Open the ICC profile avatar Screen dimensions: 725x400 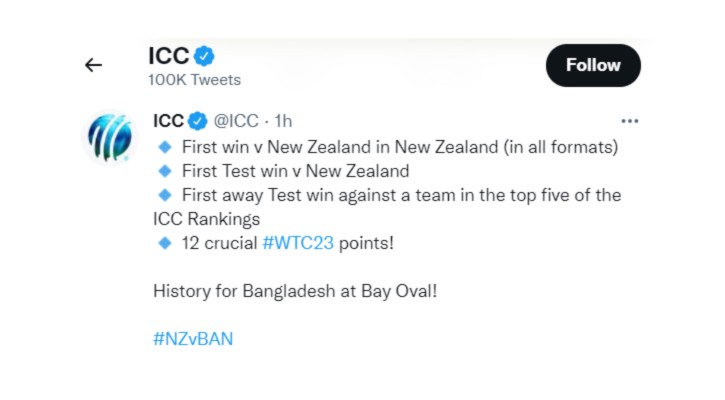coord(110,138)
